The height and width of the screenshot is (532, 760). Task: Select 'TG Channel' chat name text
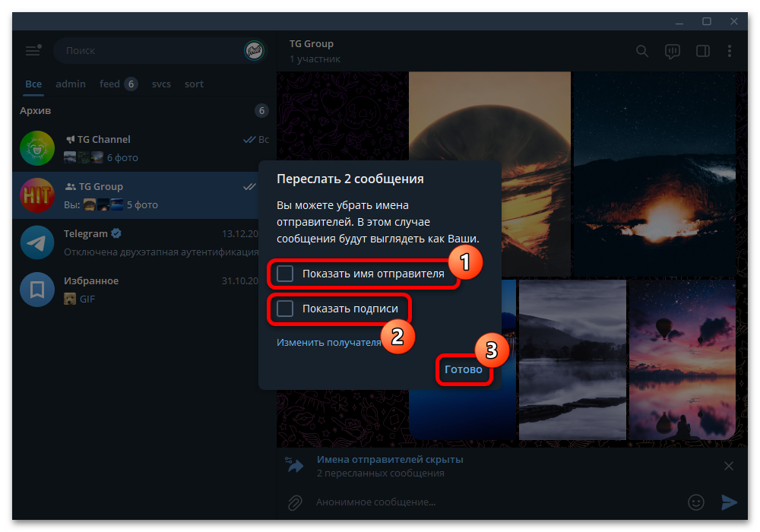(104, 140)
